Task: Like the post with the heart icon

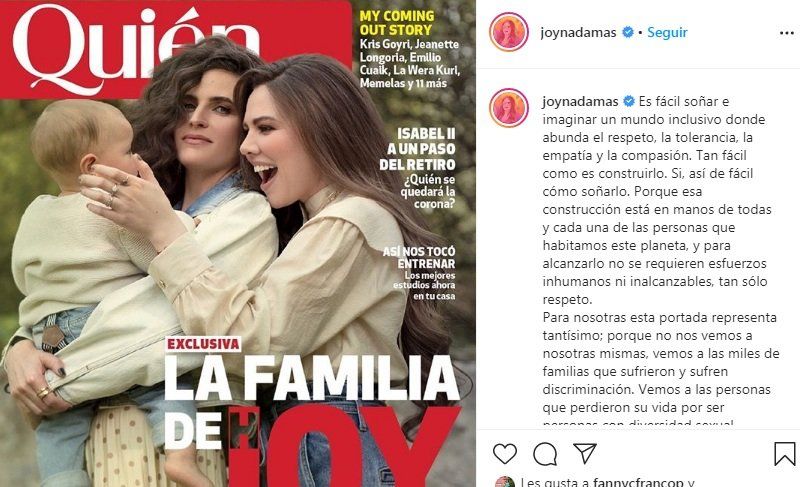Action: pos(505,453)
